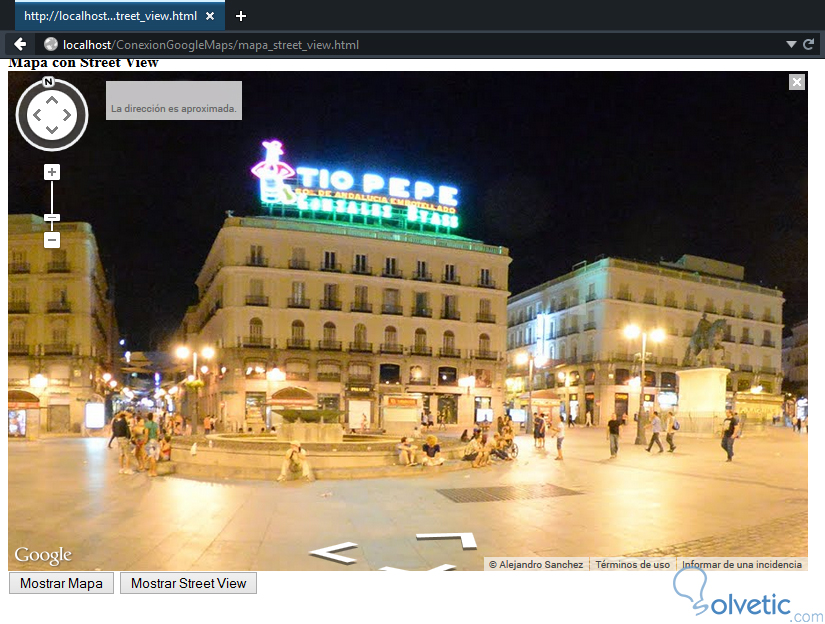Click the site identity globe icon
This screenshot has width=825, height=624.
click(51, 45)
